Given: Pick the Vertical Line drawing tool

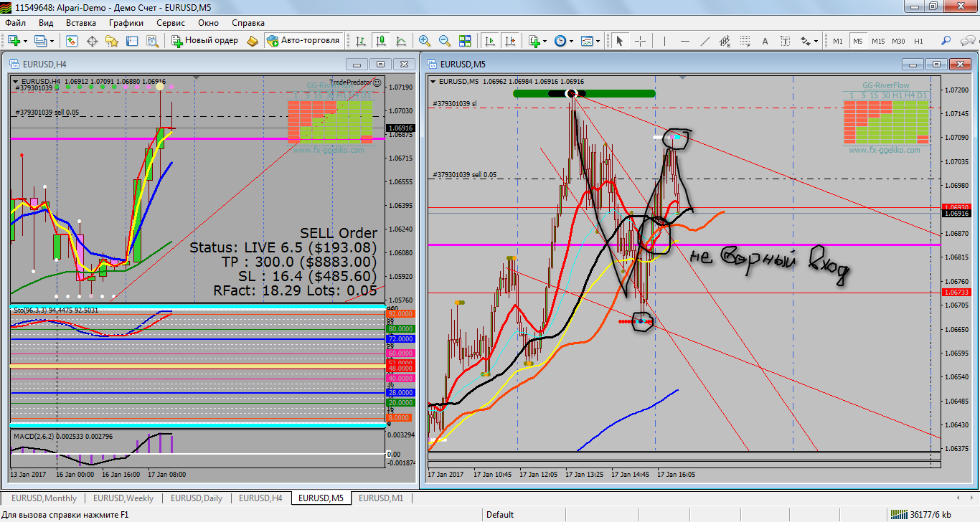Looking at the screenshot, I should tap(664, 41).
